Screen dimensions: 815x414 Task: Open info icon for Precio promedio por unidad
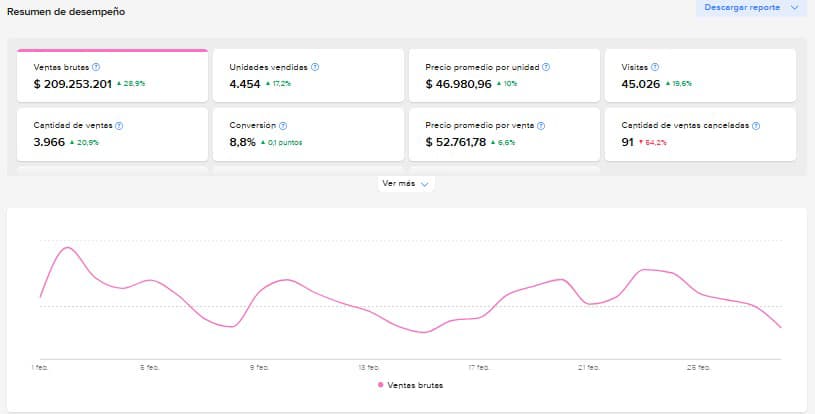[546, 67]
